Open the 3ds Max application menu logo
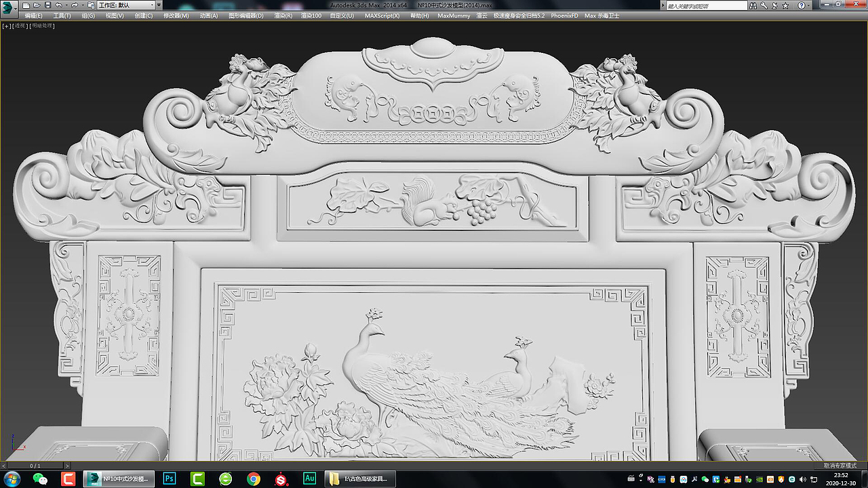This screenshot has height=488, width=868. [x=9, y=8]
